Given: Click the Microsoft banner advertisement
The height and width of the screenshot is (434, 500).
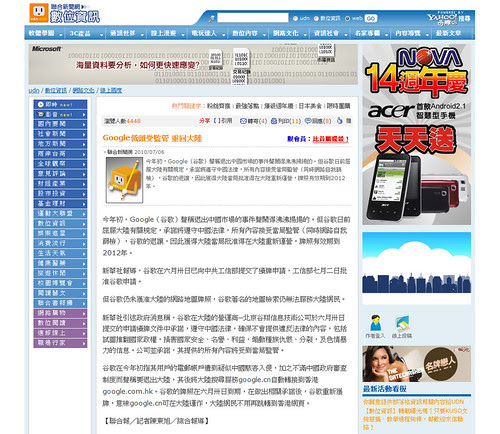Looking at the screenshot, I should [x=193, y=64].
